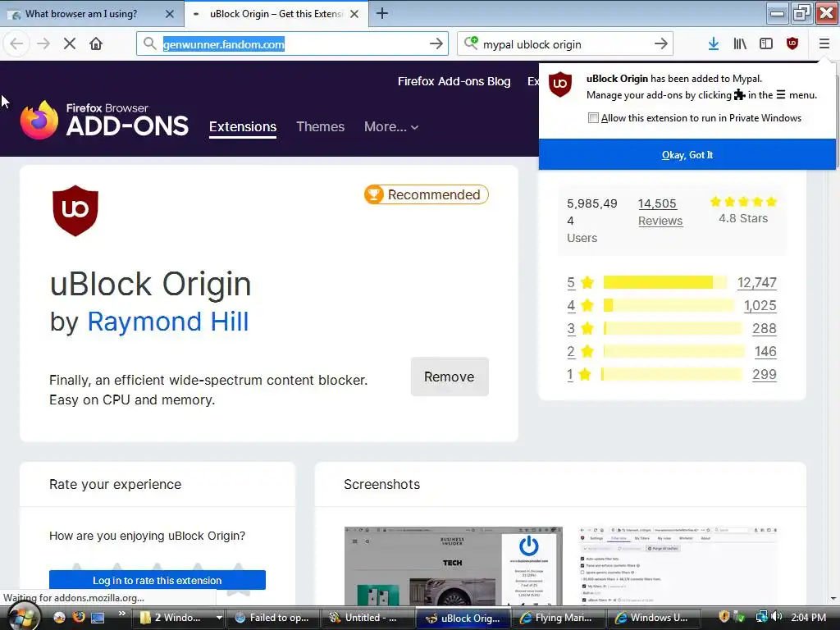Image resolution: width=840 pixels, height=630 pixels.
Task: Open the Library bookmarks icon
Action: click(x=740, y=44)
